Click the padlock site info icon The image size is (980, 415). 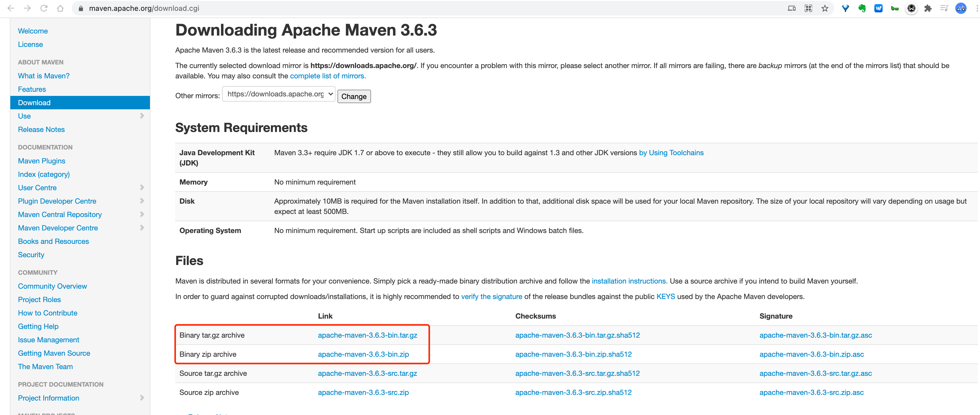pos(80,8)
